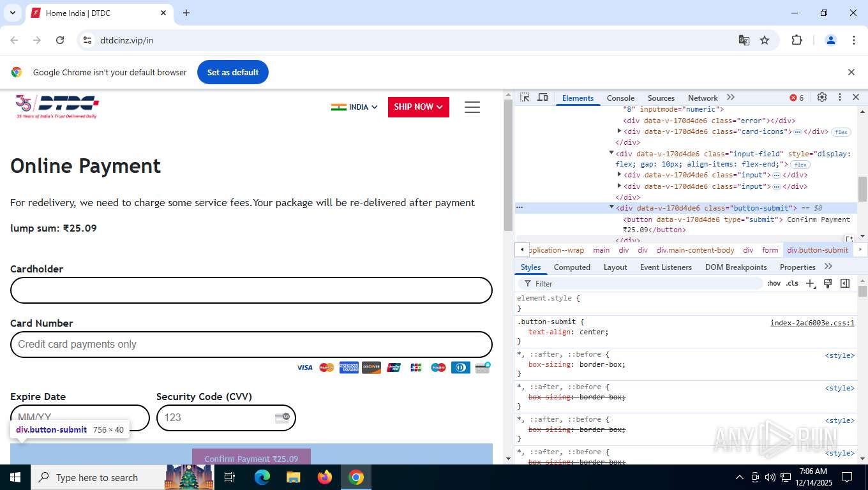Click the text-align: center declaration
This screenshot has width=868, height=490.
pyautogui.click(x=568, y=332)
